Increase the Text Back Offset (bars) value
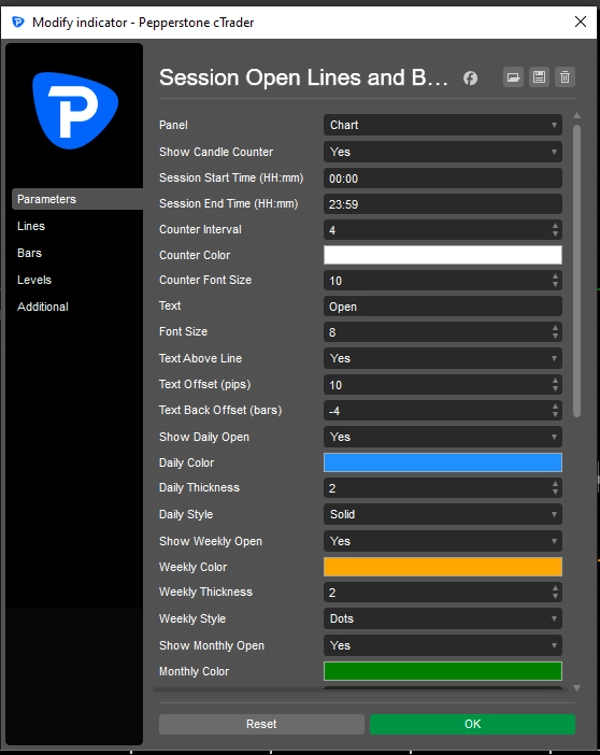600x755 pixels. pos(555,407)
